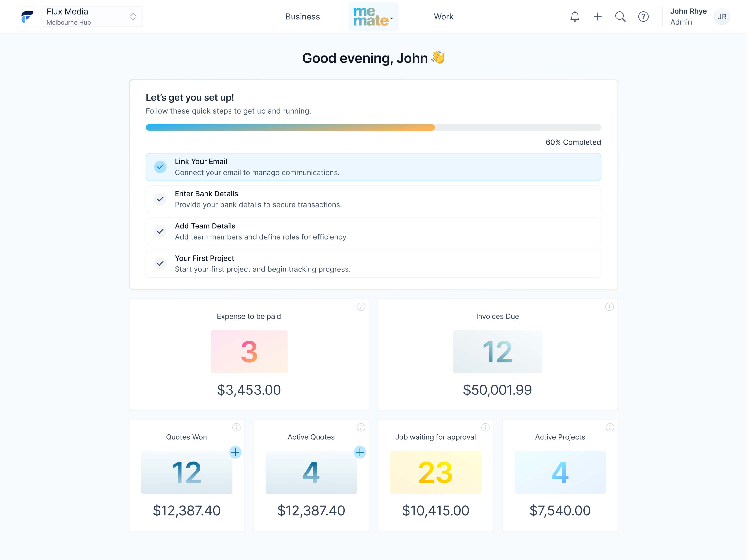Open search with the magnifier icon
Screen dimensions: 747x560
coord(620,17)
